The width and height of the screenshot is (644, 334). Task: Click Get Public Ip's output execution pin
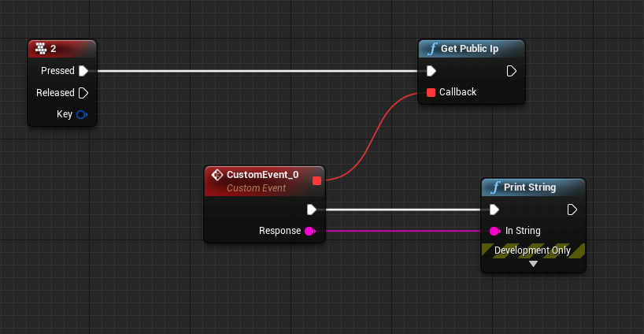tap(512, 71)
